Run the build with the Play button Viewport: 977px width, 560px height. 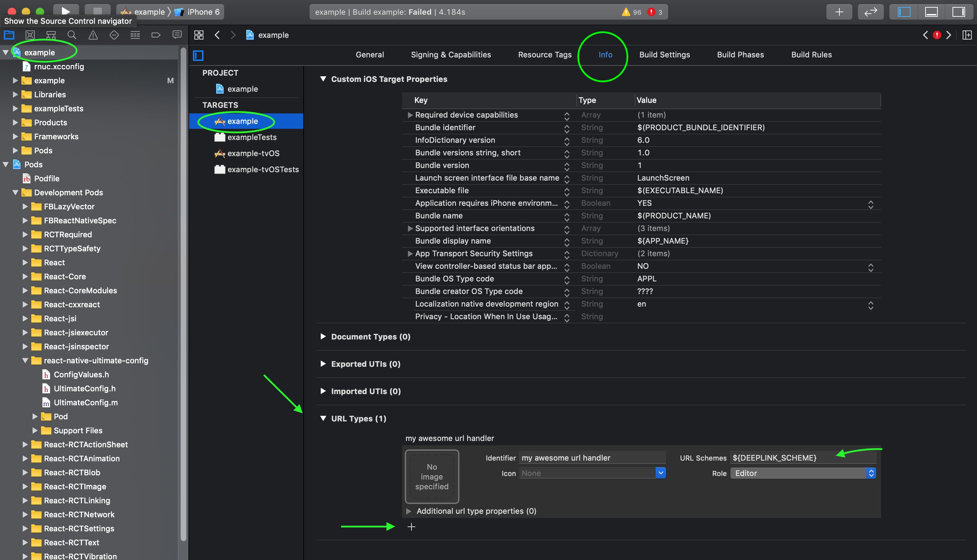click(x=66, y=12)
